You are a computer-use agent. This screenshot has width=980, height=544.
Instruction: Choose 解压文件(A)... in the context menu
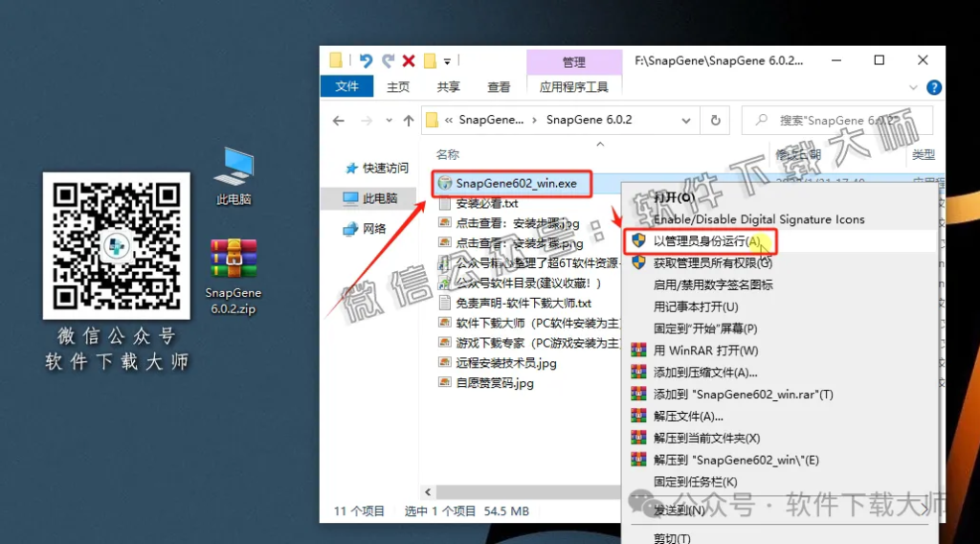point(688,417)
